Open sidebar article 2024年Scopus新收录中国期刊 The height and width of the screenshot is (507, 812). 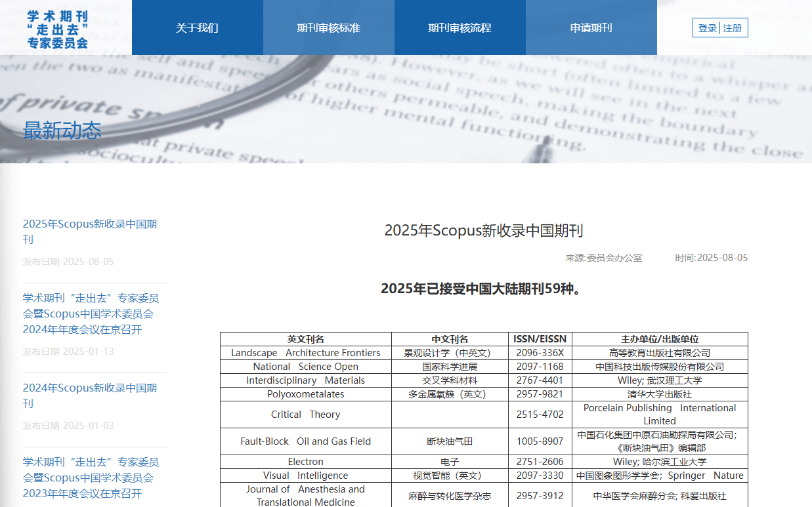tap(90, 395)
